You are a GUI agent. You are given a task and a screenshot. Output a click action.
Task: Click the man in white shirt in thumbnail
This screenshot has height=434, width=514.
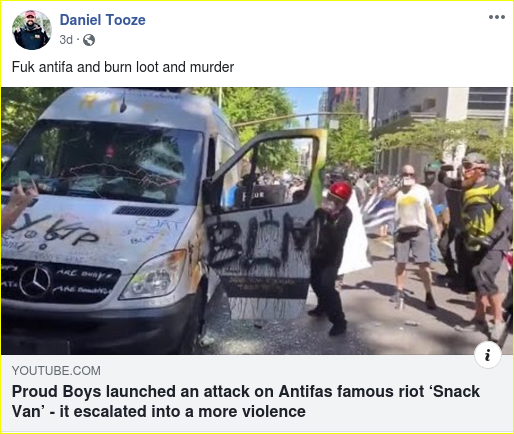coord(413,235)
